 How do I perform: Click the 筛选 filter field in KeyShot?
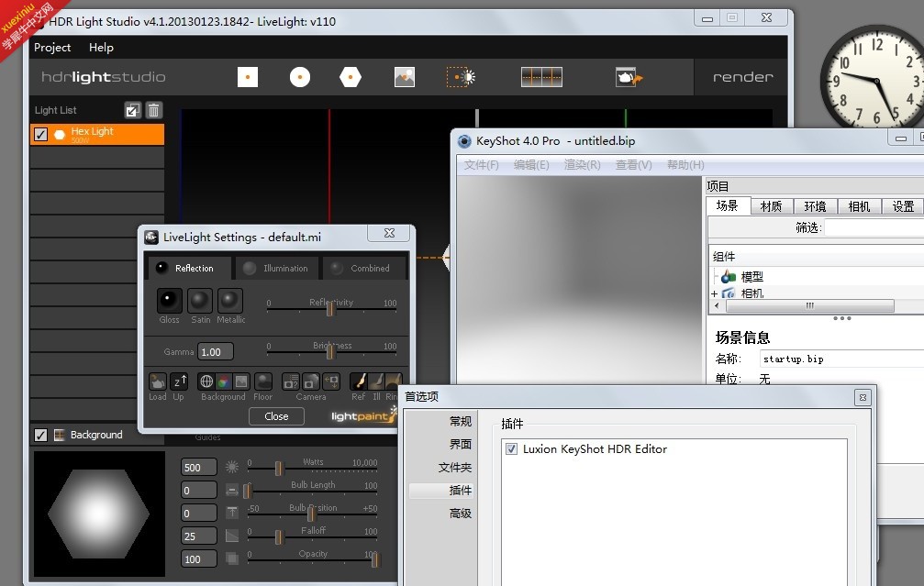[x=874, y=228]
